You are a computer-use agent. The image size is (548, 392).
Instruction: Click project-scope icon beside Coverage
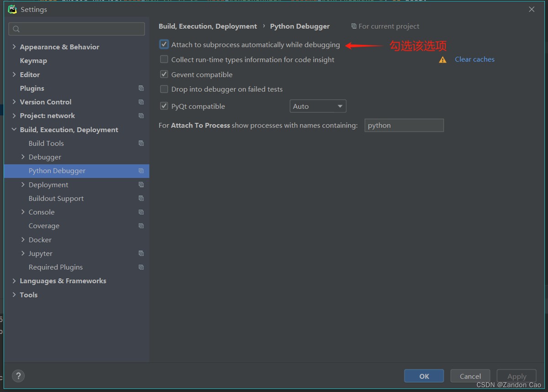pyautogui.click(x=141, y=226)
